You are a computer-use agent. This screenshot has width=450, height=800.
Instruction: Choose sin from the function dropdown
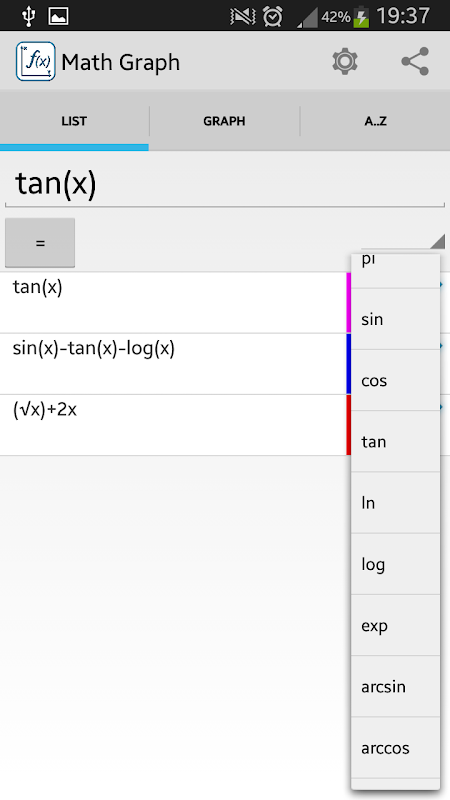[395, 319]
